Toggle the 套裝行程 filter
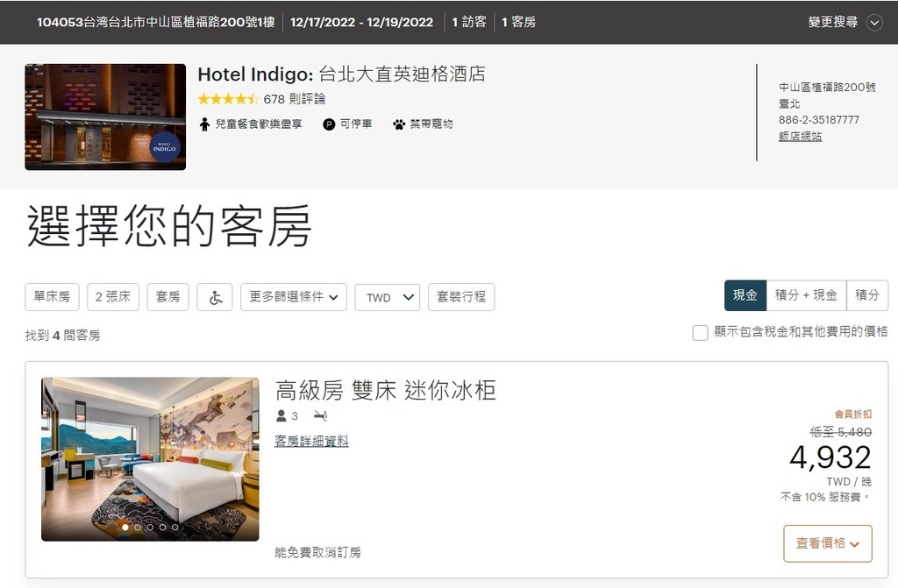Screen dimensions: 898x588 point(461,296)
